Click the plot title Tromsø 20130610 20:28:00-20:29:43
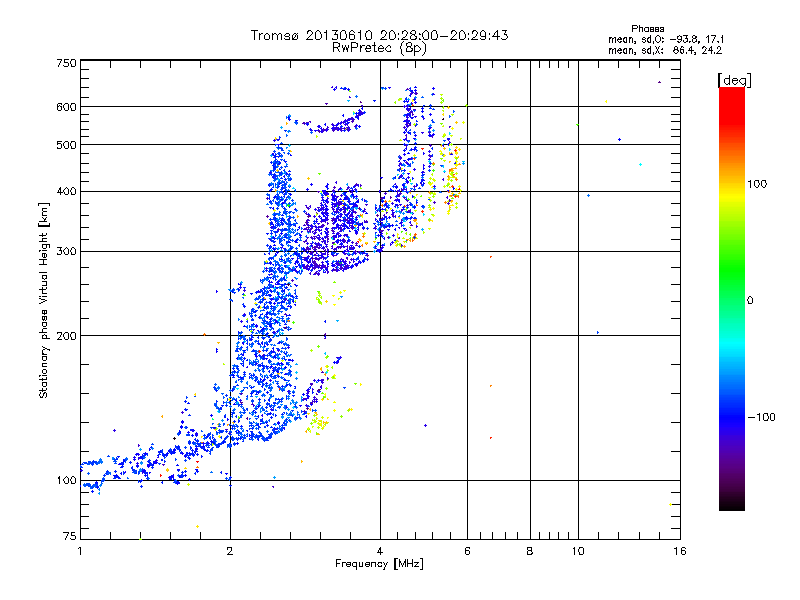 379,35
